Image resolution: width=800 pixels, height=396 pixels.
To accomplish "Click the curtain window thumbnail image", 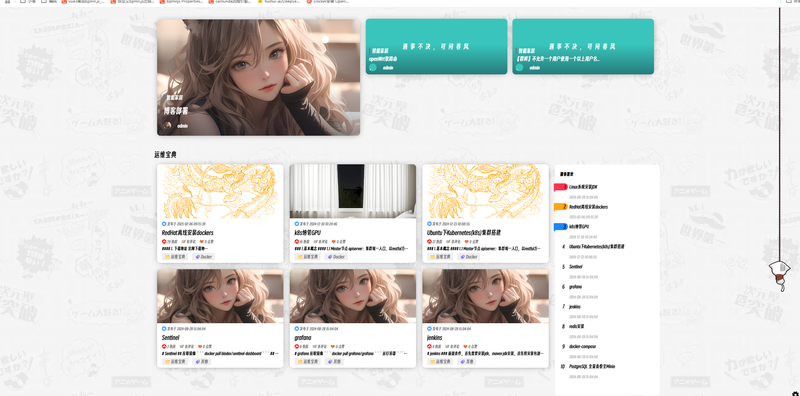I will [353, 191].
